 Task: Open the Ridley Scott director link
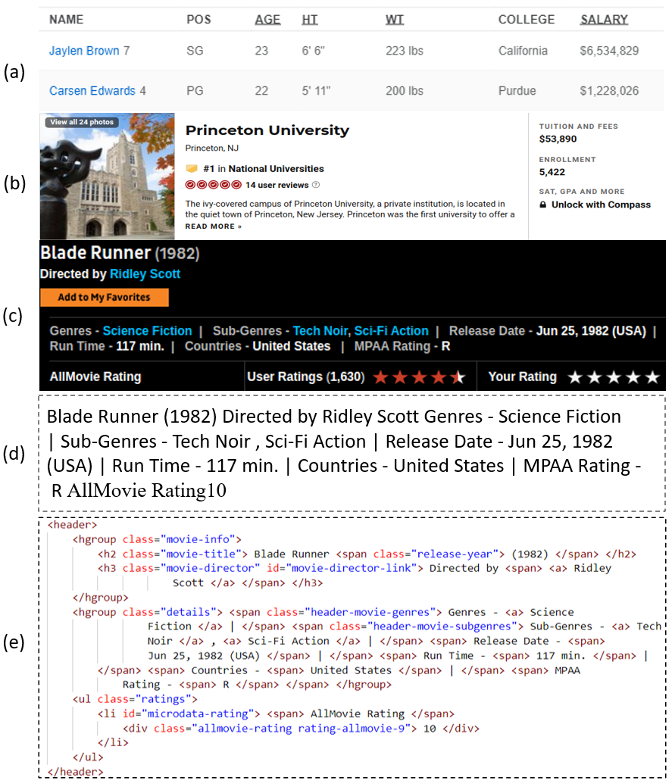coord(145,274)
